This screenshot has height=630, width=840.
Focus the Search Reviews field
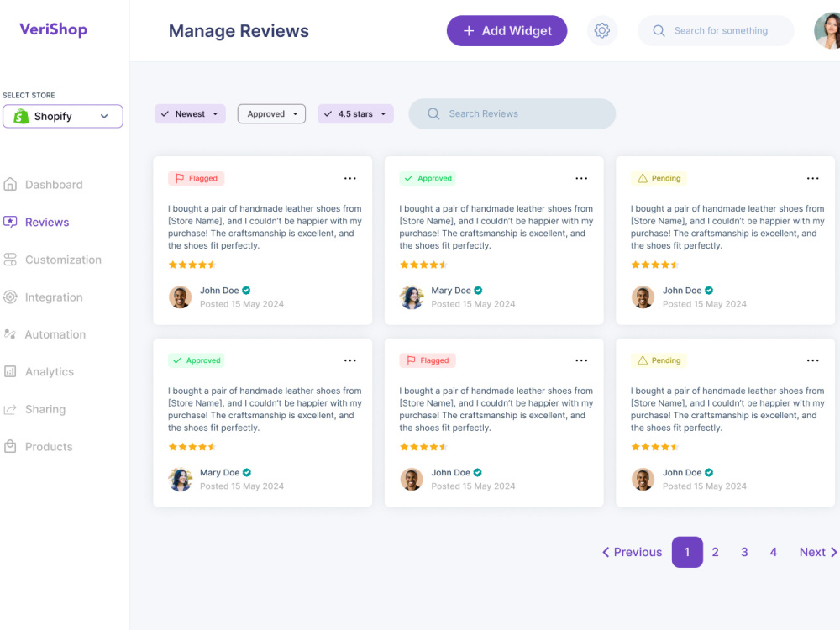coord(512,113)
